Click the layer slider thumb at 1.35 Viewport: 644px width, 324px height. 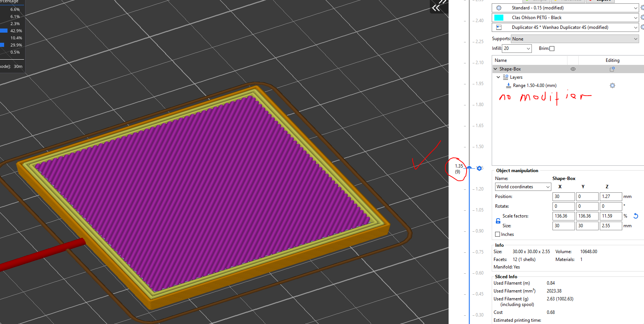coord(469,167)
